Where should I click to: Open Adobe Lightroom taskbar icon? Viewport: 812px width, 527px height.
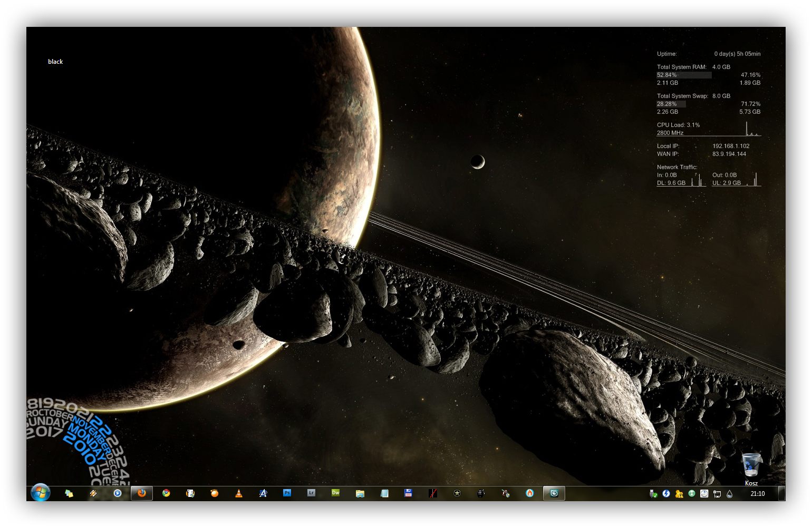pos(311,493)
